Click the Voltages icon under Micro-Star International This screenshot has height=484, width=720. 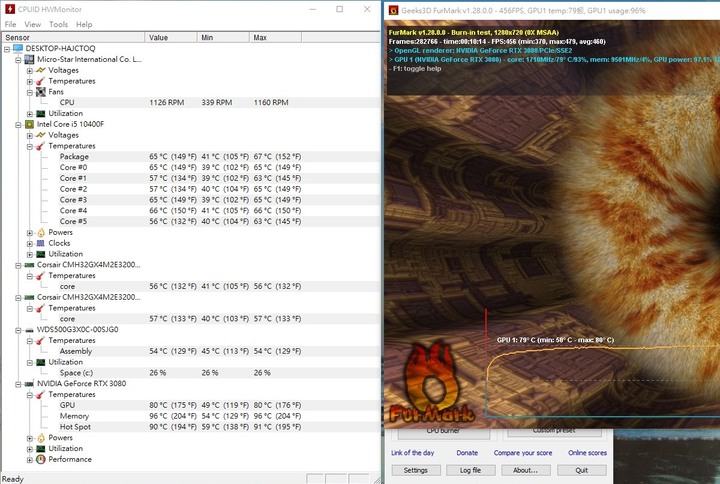(x=41, y=70)
